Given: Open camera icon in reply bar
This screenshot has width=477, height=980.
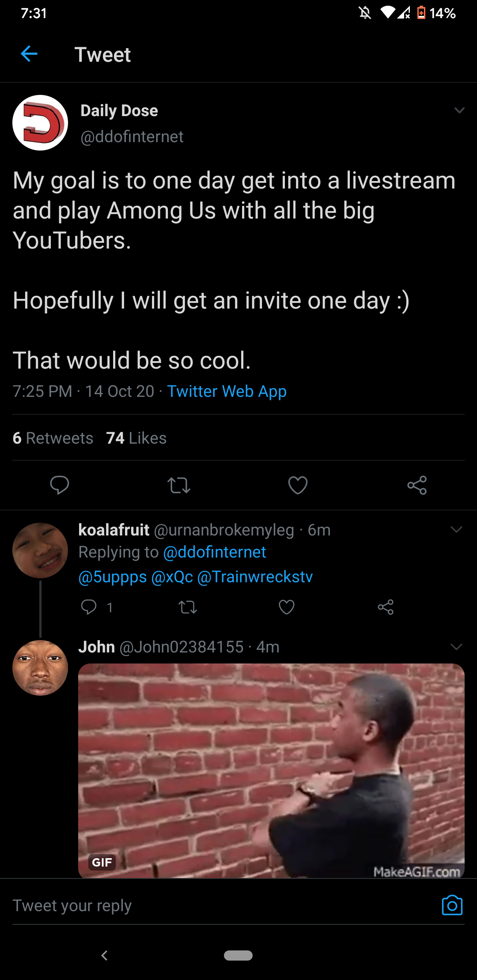Looking at the screenshot, I should 452,905.
